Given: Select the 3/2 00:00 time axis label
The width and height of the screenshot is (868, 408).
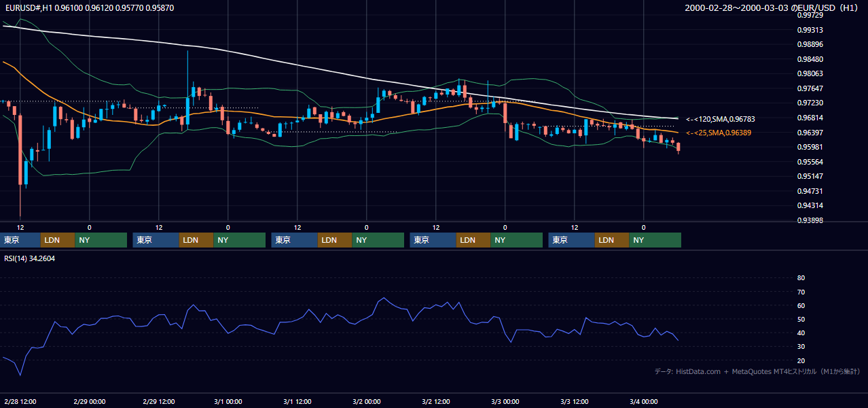Looking at the screenshot, I should [x=366, y=402].
